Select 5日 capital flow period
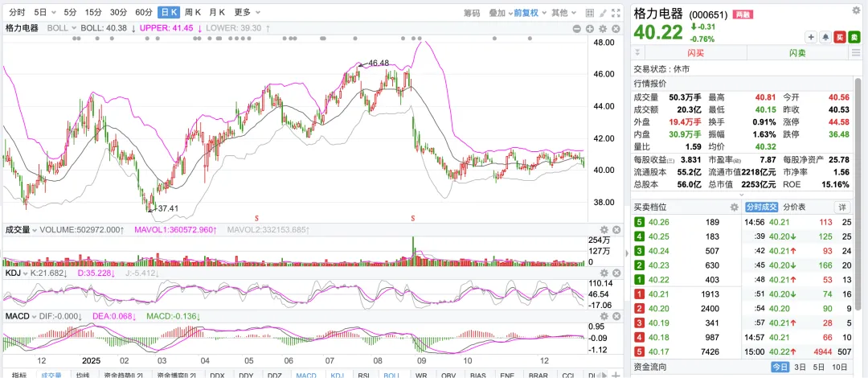This screenshot has width=868, height=378. (x=819, y=367)
